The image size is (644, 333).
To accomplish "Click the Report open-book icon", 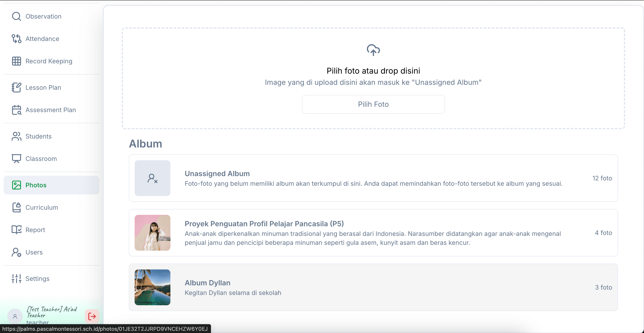I will point(17,230).
